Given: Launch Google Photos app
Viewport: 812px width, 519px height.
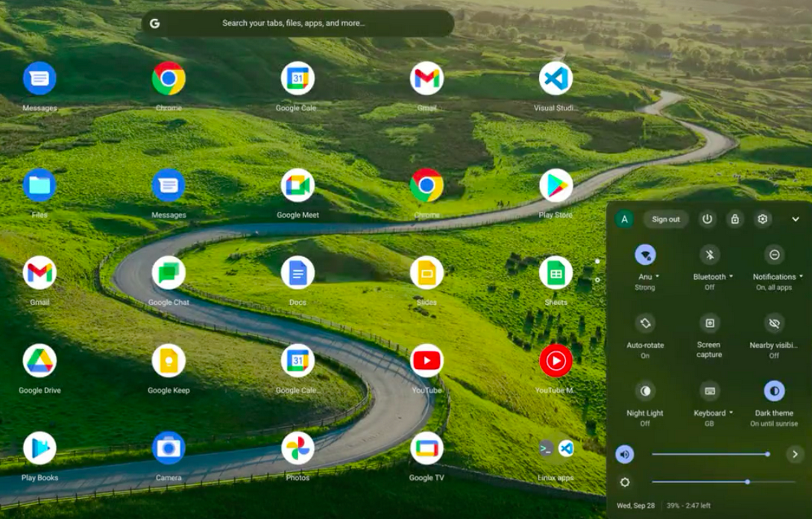Looking at the screenshot, I should pos(298,448).
